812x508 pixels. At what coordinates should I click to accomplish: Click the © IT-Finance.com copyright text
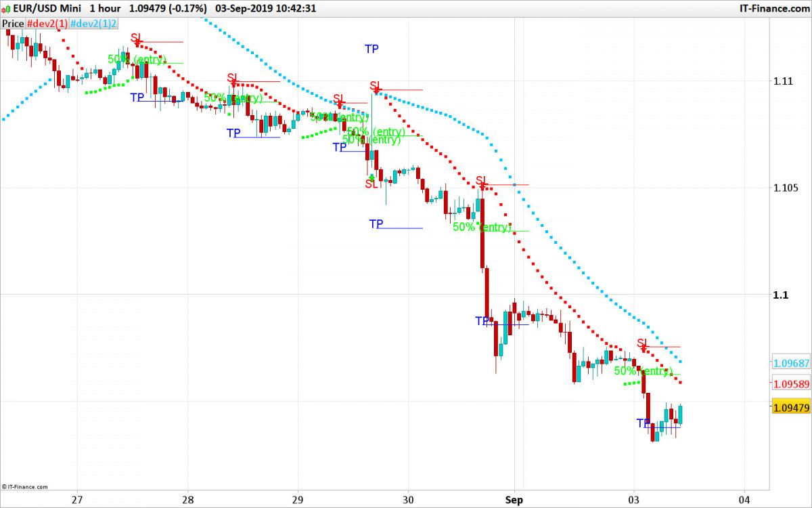point(25,486)
